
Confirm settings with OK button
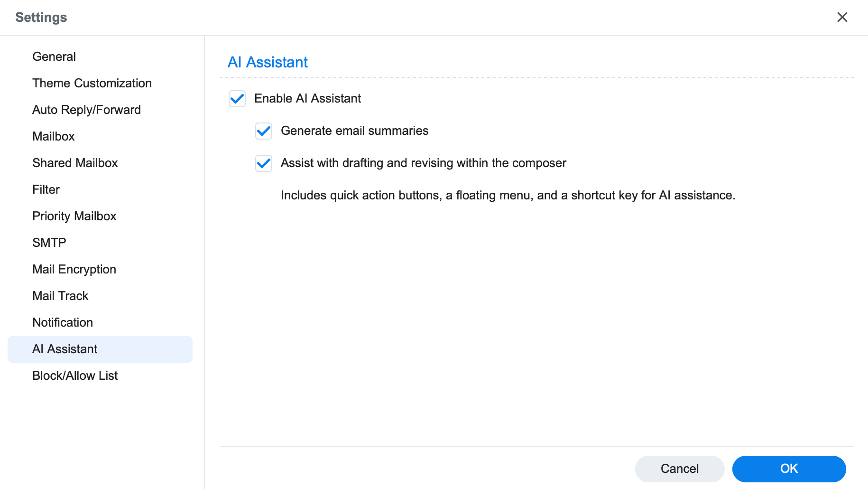[789, 469]
